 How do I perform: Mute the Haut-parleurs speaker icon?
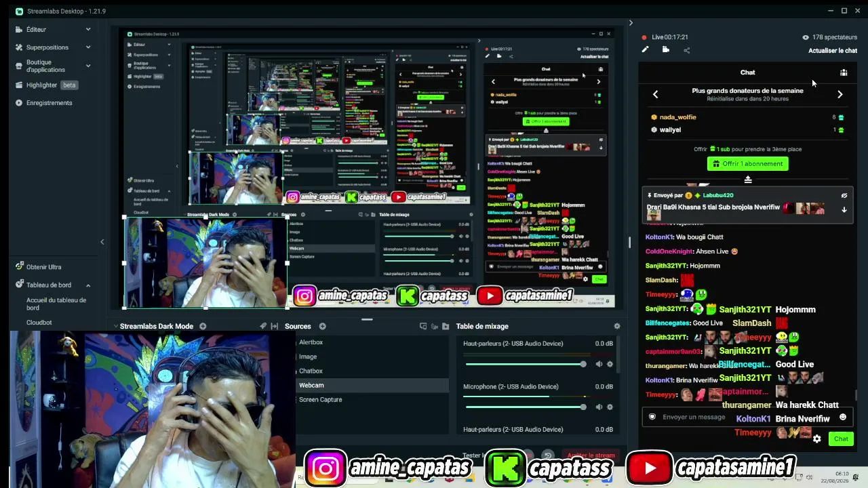point(599,364)
